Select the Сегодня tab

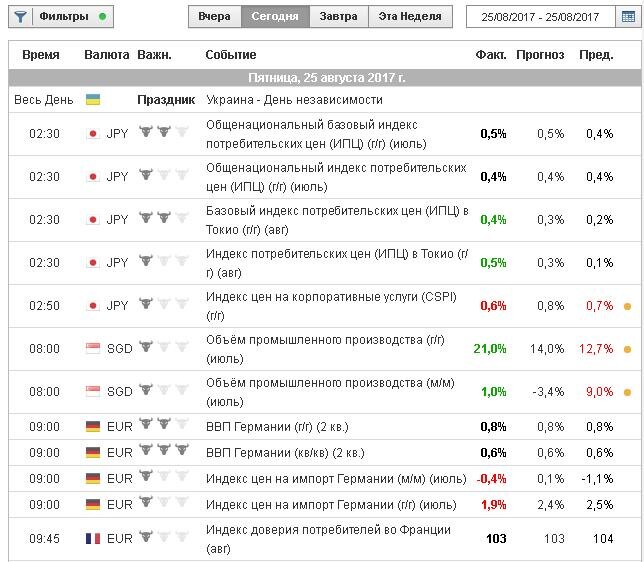pos(274,17)
